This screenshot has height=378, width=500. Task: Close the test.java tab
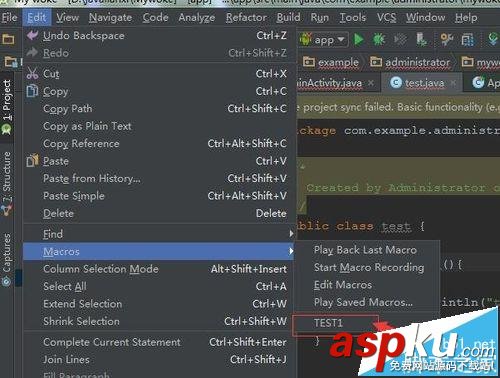[453, 83]
